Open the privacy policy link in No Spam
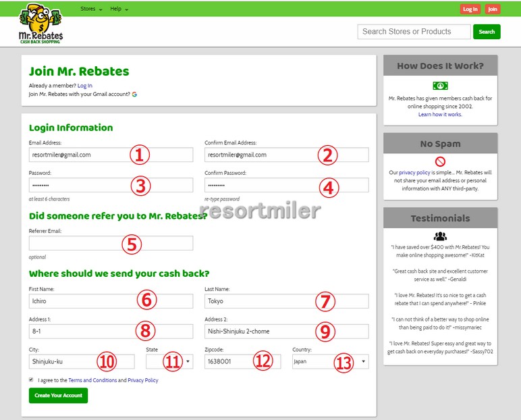Viewport: 521px width, 420px height. (414, 173)
